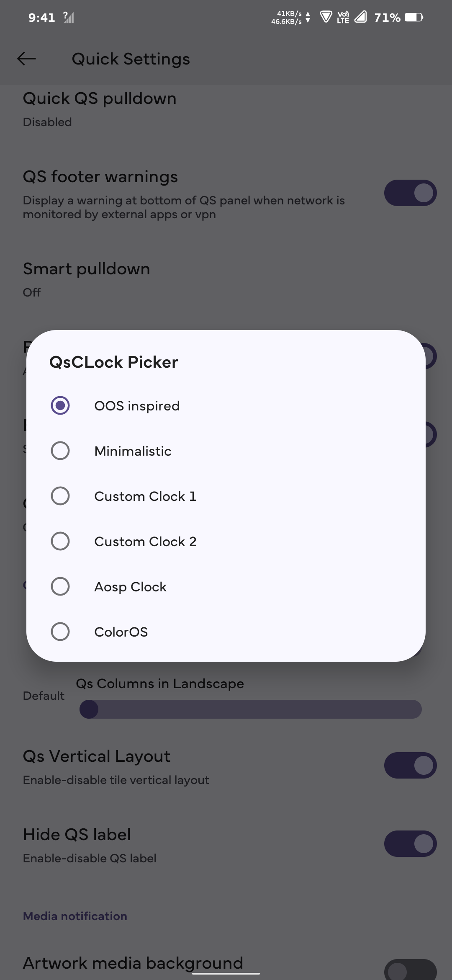Image resolution: width=452 pixels, height=980 pixels.
Task: Pick Custom Clock 2 option
Action: 60,542
